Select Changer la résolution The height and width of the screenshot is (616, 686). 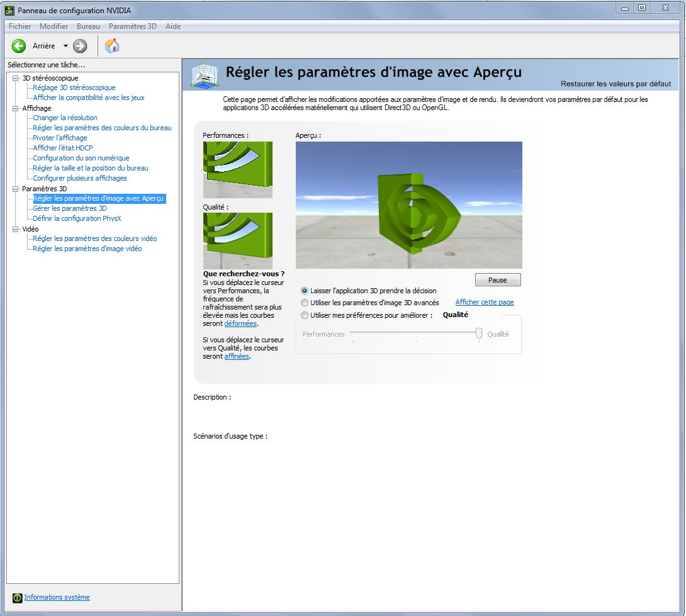[65, 118]
